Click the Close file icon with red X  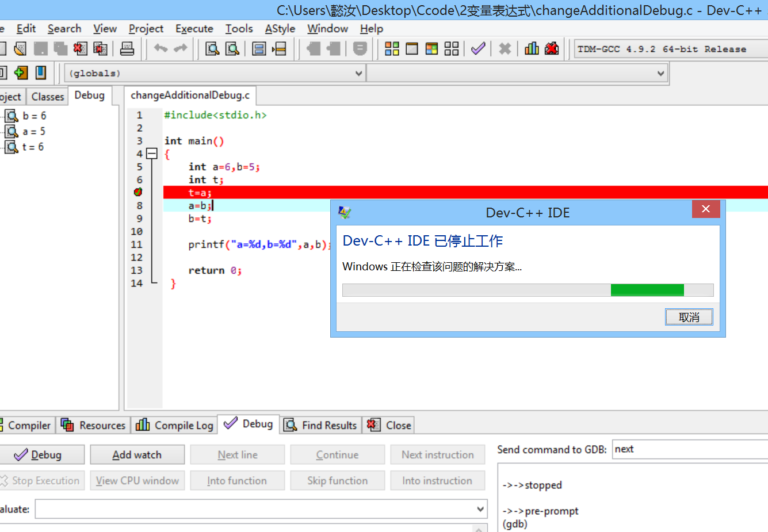click(80, 49)
